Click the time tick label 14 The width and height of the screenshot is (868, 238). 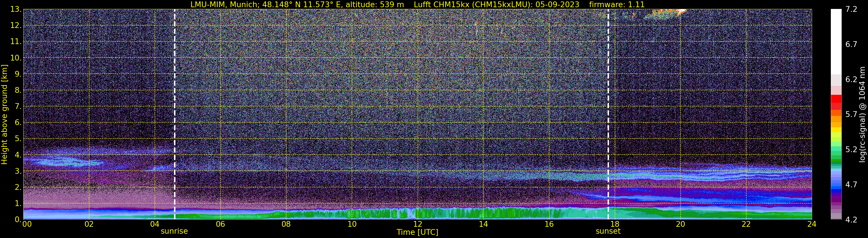[x=483, y=224]
